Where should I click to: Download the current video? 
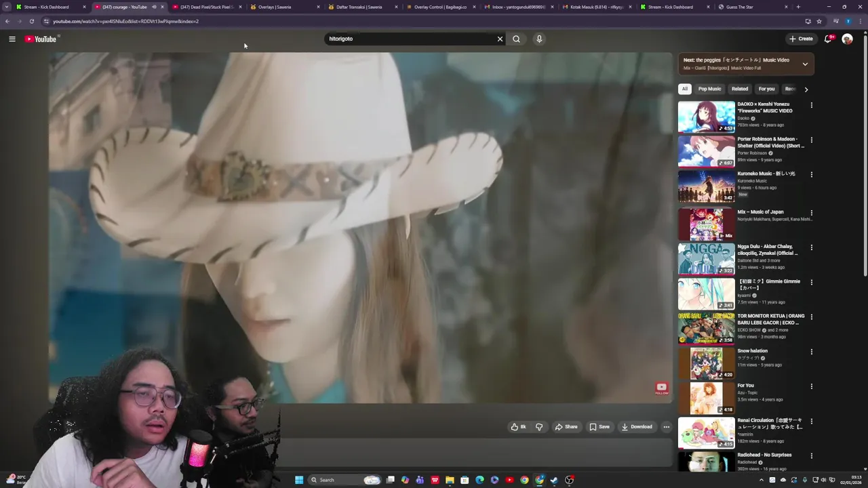[x=637, y=427]
